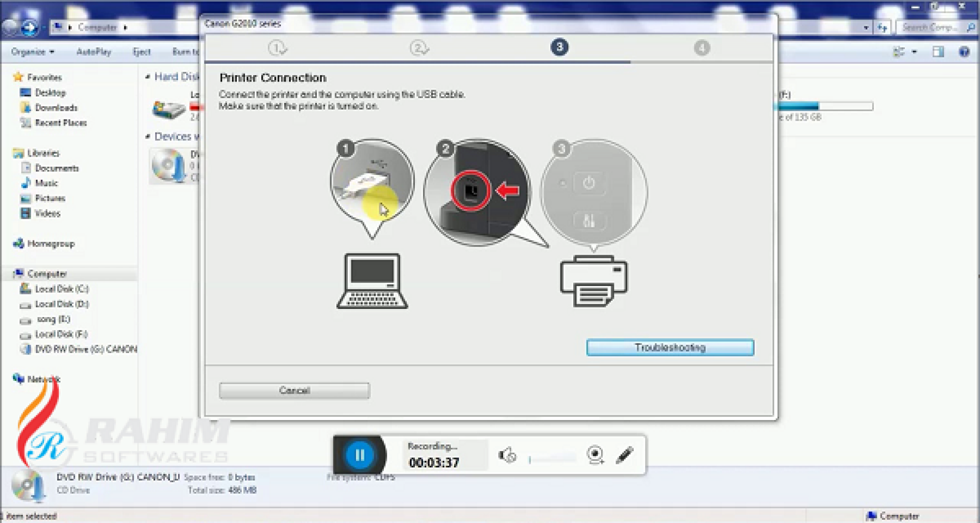The image size is (980, 523).
Task: Collapse the Hard Disk Drives group
Action: click(x=148, y=77)
